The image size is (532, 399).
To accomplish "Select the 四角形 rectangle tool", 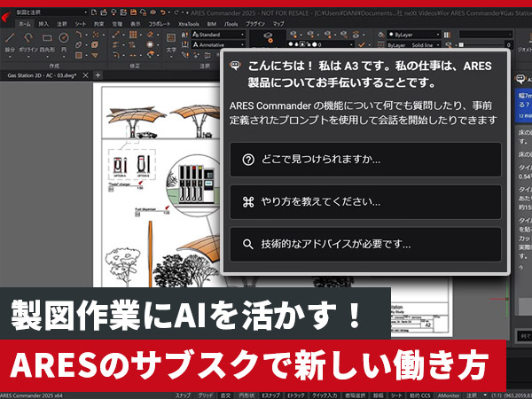I will (x=47, y=42).
